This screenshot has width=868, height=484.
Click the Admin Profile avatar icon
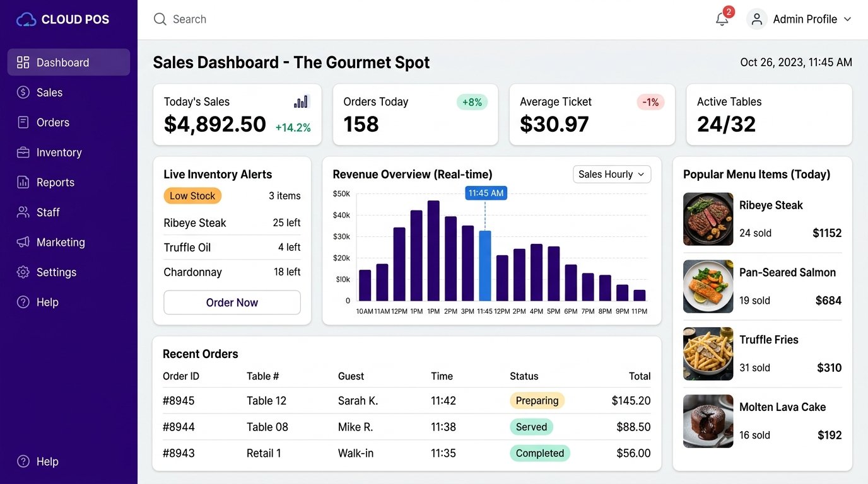tap(757, 19)
